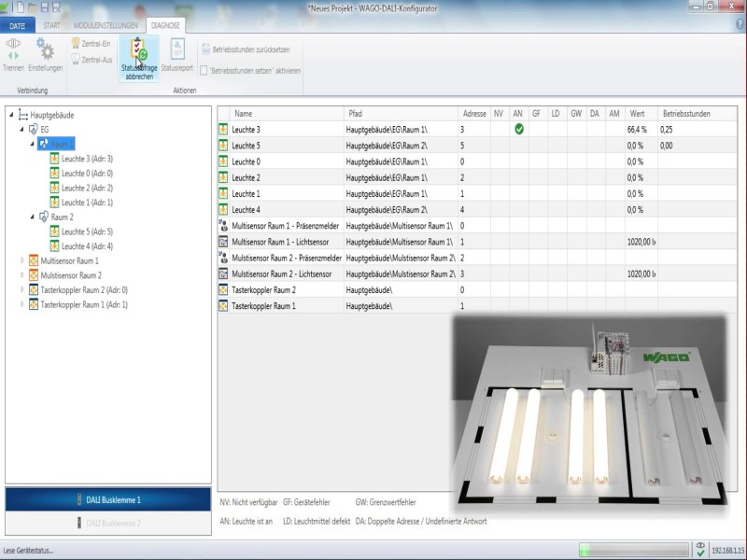The width and height of the screenshot is (747, 560).
Task: Click Tasterkoppler Raum 2 icon in tree
Action: [x=34, y=290]
